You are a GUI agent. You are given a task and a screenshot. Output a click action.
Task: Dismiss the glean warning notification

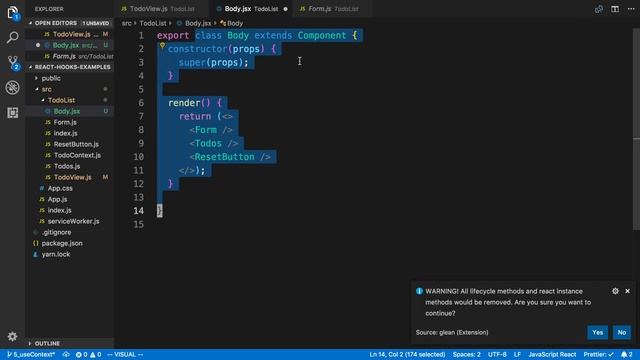627,291
